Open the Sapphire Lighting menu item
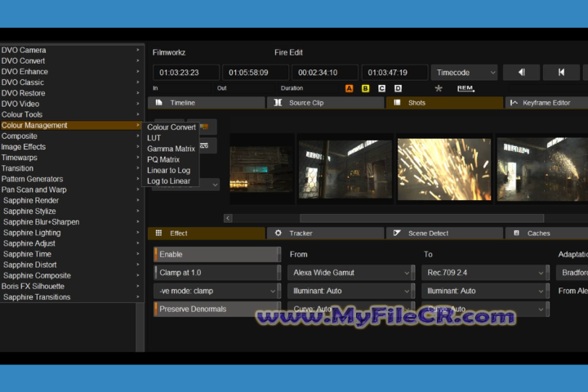 pos(70,233)
